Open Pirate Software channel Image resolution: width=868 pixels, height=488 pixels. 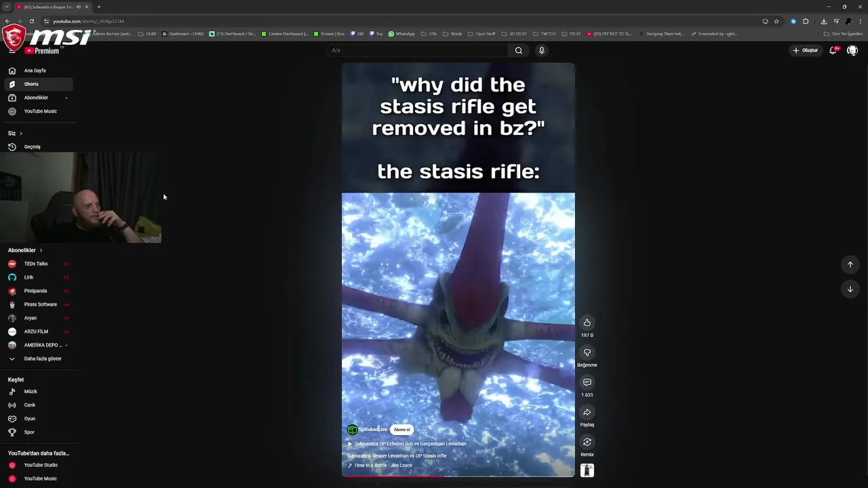pos(38,304)
